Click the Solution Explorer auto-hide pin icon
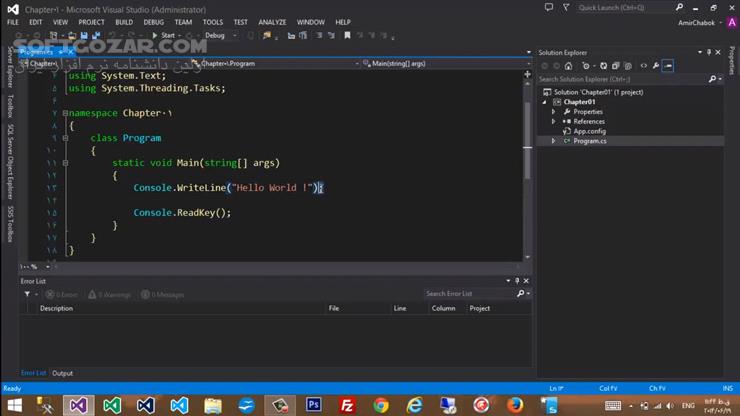The image size is (740, 416). point(709,52)
